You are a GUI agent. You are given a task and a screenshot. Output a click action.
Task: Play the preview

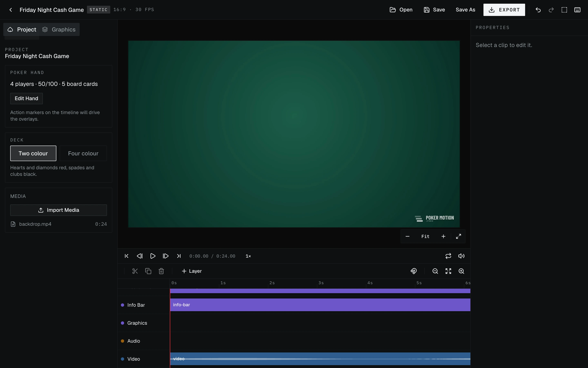[153, 256]
